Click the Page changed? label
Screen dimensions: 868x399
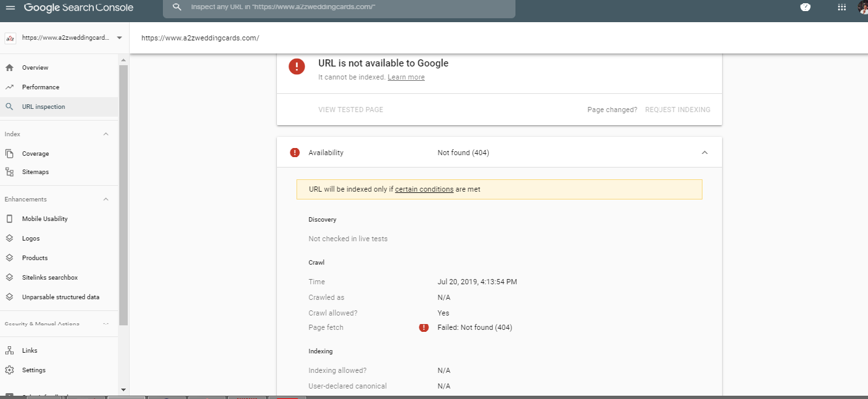tap(612, 110)
